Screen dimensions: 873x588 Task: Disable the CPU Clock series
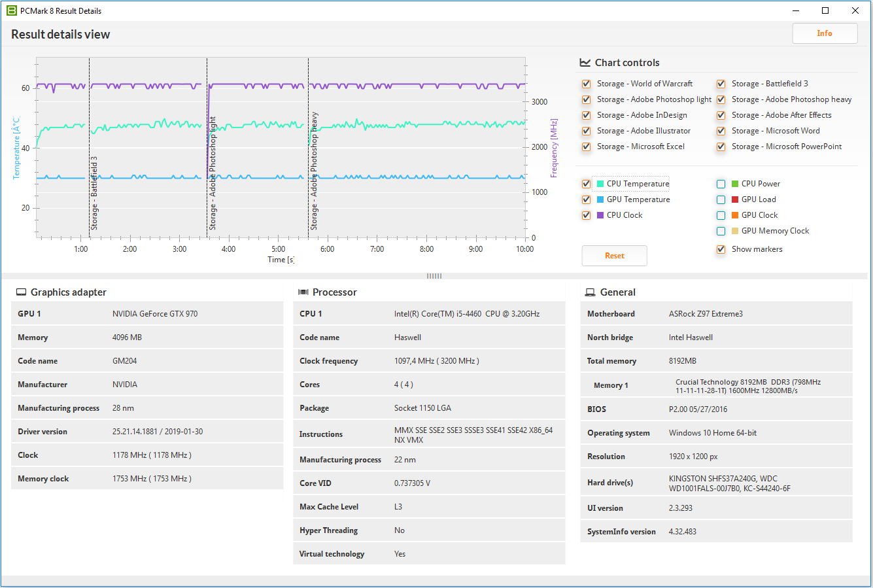[x=586, y=215]
